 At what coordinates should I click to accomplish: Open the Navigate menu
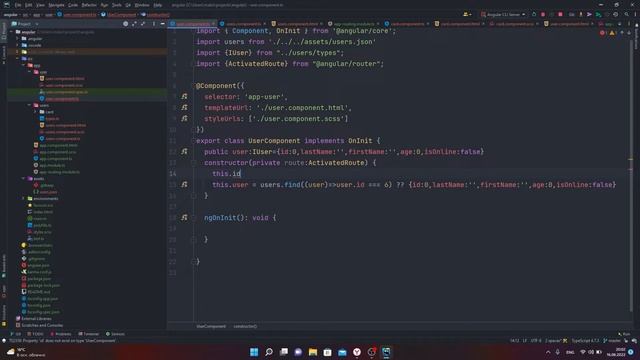coord(56,5)
